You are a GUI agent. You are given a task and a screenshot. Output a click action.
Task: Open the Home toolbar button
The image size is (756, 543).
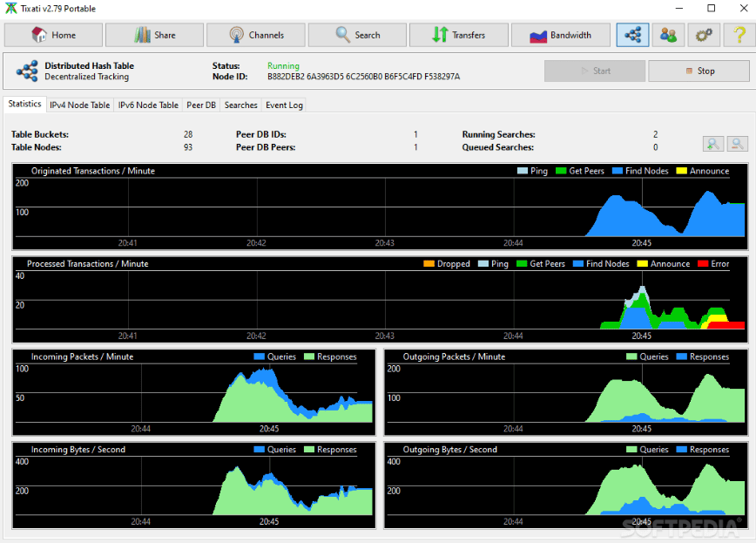[53, 35]
